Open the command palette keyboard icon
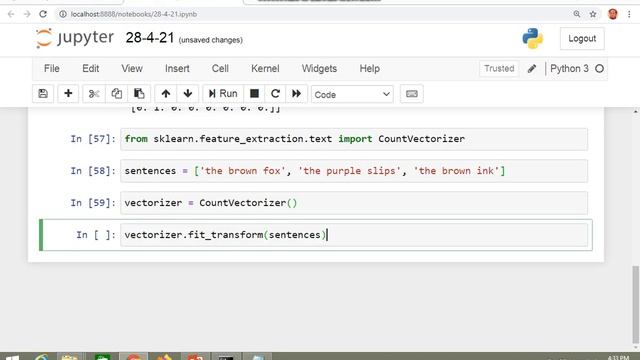The width and height of the screenshot is (640, 360). [x=412, y=94]
